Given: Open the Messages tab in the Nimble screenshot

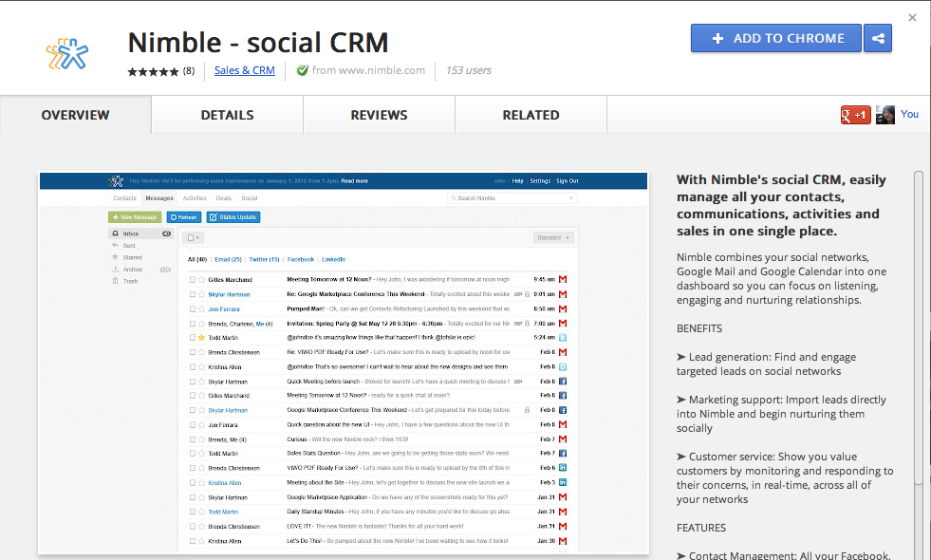Looking at the screenshot, I should (159, 198).
